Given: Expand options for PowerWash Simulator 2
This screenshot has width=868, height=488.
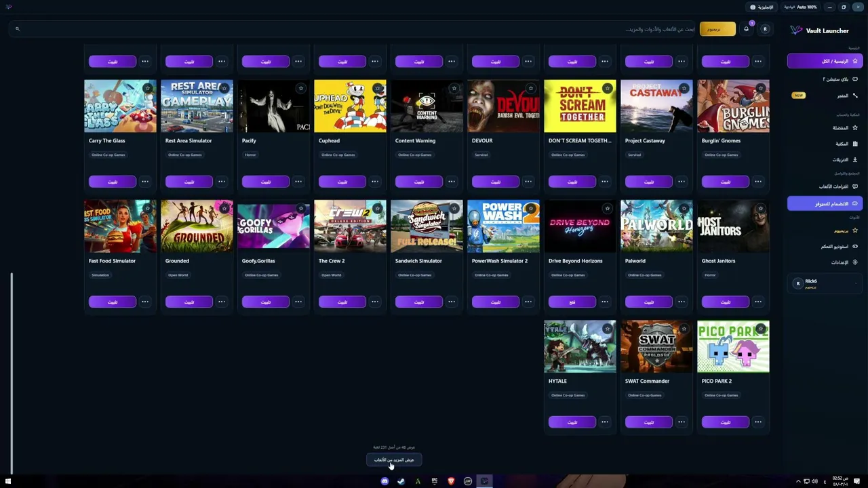Looking at the screenshot, I should 528,302.
